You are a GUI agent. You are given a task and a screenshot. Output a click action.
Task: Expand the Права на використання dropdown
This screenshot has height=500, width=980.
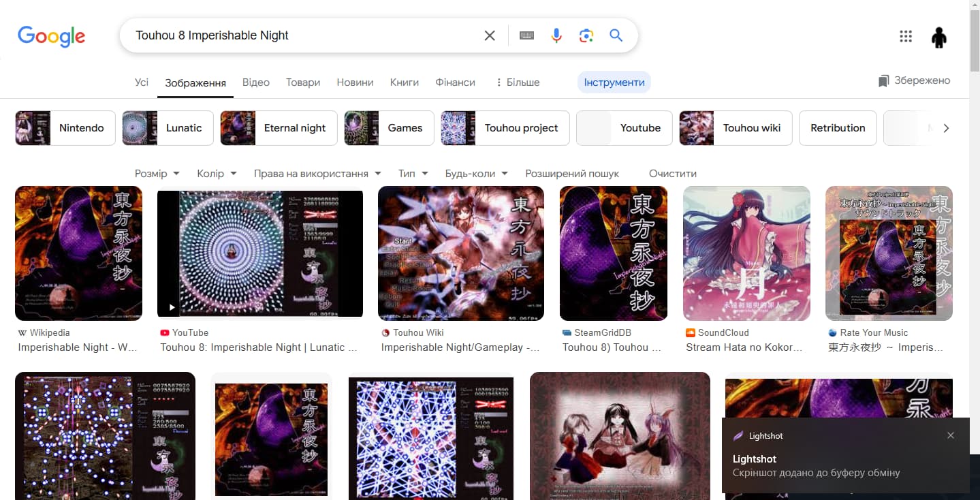tap(317, 174)
